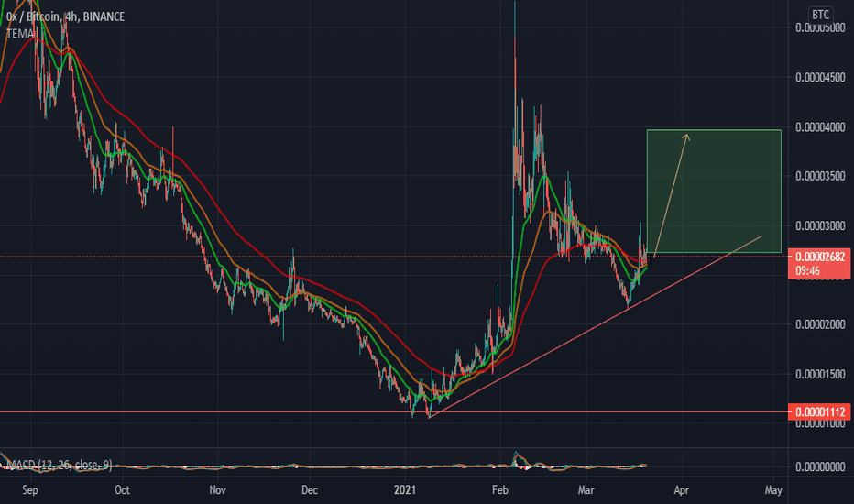854x504 pixels.
Task: Click the BTC currency button
Action: 820,15
